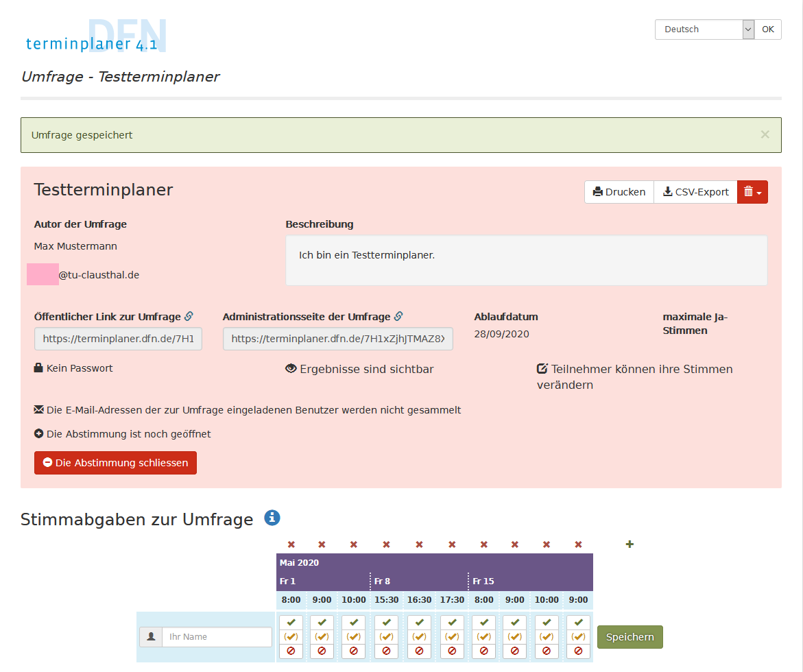Dismiss the Umfrage gespeichert notification

click(x=765, y=135)
